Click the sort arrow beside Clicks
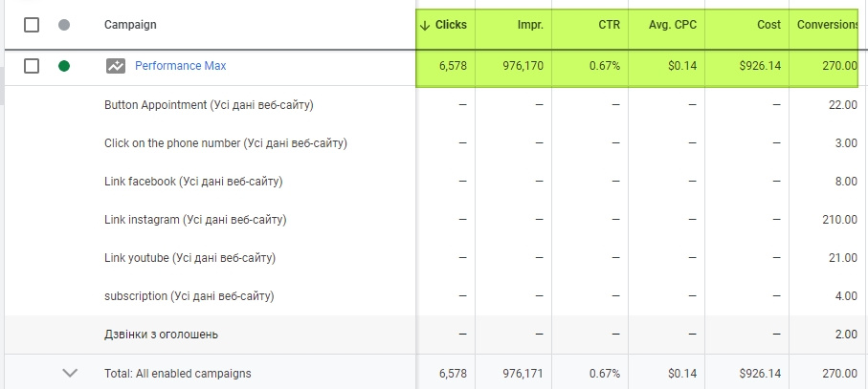This screenshot has width=868, height=389. pyautogui.click(x=424, y=25)
